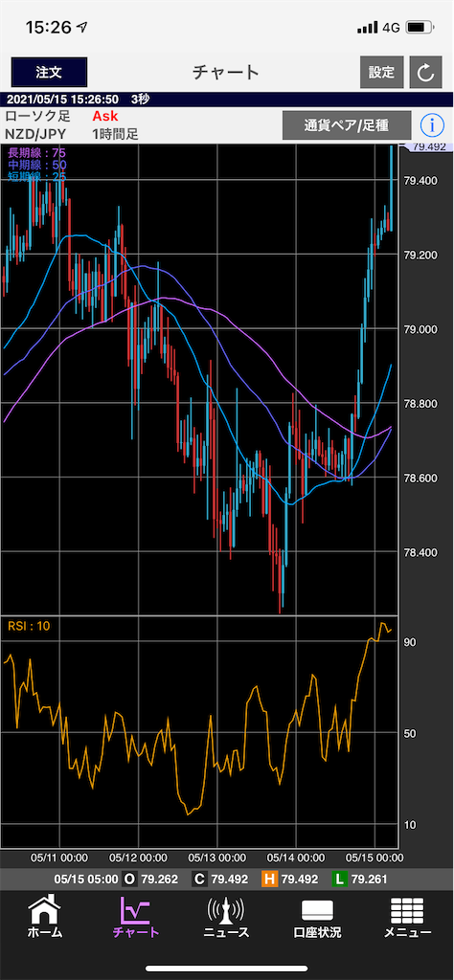The width and height of the screenshot is (454, 980).
Task: Click the red Ask label
Action: point(105,116)
